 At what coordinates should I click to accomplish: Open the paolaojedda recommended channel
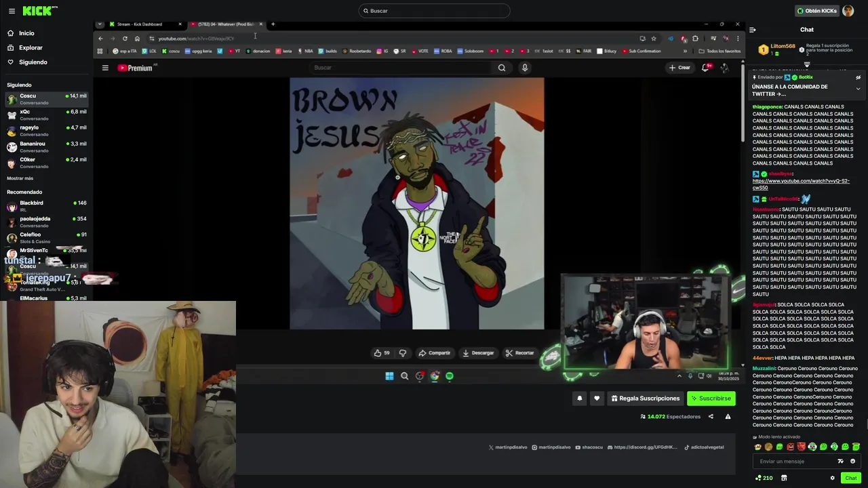tap(46, 222)
